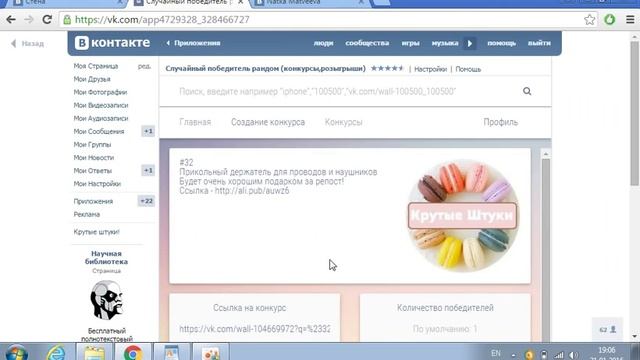Open the Профиль tab

[x=500, y=122]
